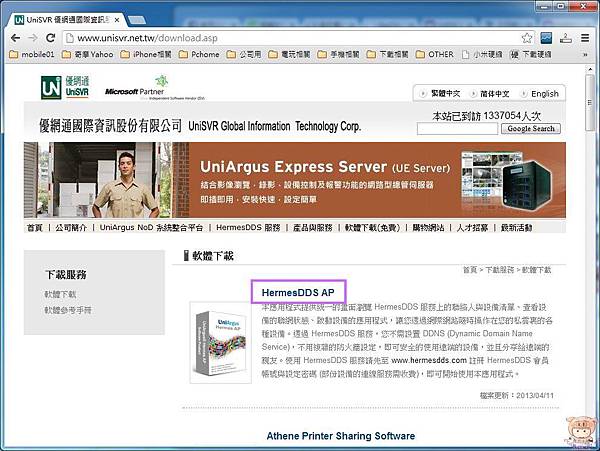The height and width of the screenshot is (451, 600).
Task: Click the page scrollbar up arrow
Action: (590, 70)
